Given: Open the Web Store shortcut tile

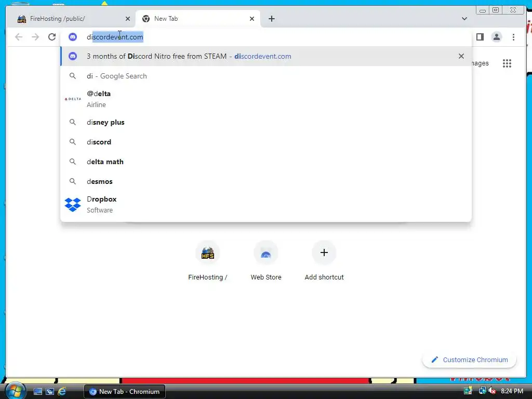Looking at the screenshot, I should (266, 261).
